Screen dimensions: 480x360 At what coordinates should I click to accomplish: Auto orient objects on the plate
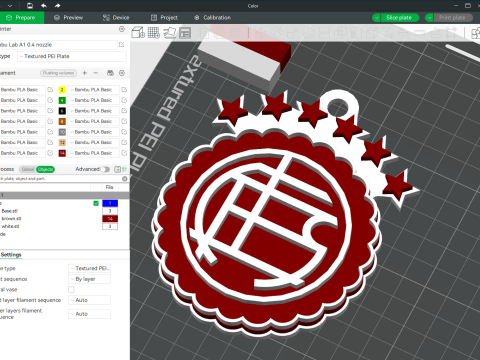tap(169, 33)
